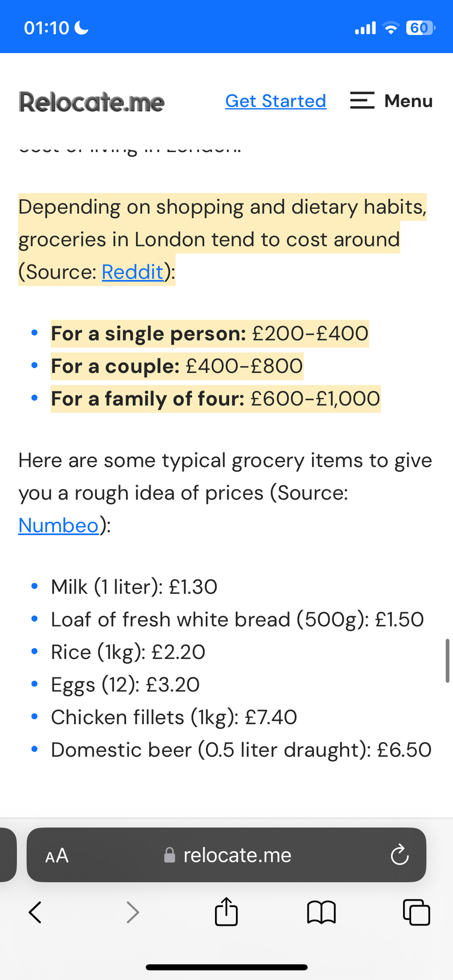
Task: Open the Reddit source link
Action: [x=133, y=272]
